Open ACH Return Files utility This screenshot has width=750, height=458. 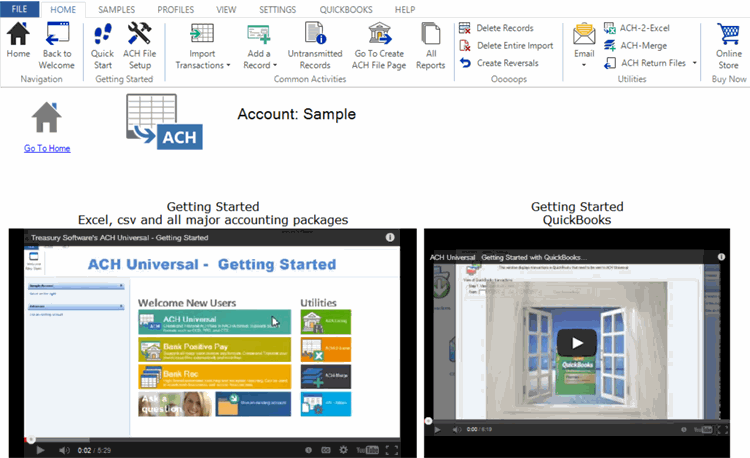(x=645, y=63)
